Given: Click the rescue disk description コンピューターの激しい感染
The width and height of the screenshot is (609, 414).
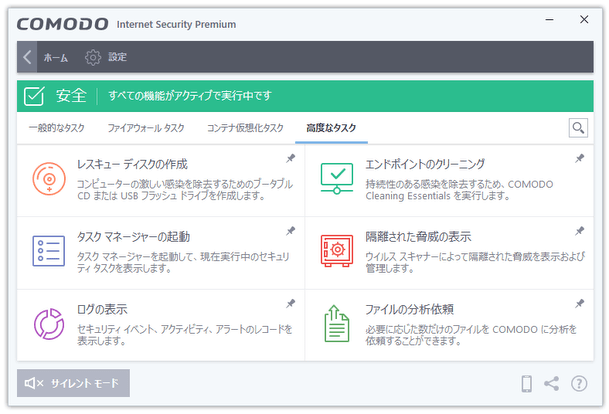Looking at the screenshot, I should pyautogui.click(x=185, y=190).
